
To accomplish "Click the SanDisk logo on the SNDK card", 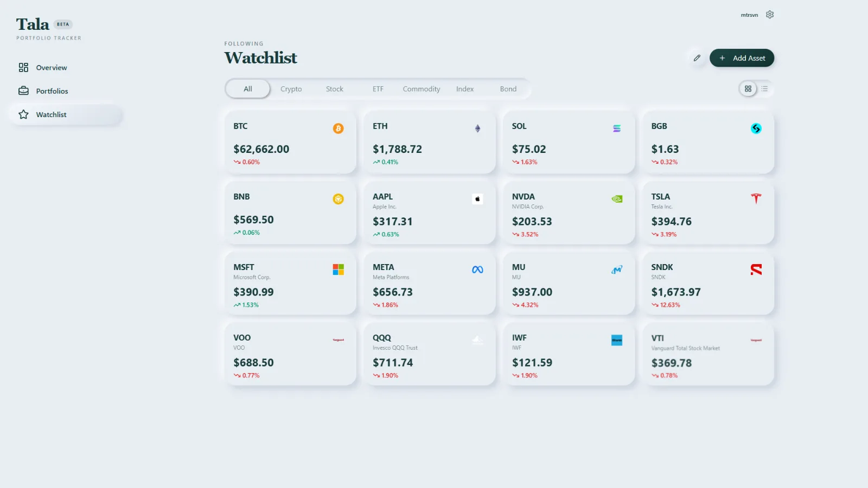I will 756,269.
